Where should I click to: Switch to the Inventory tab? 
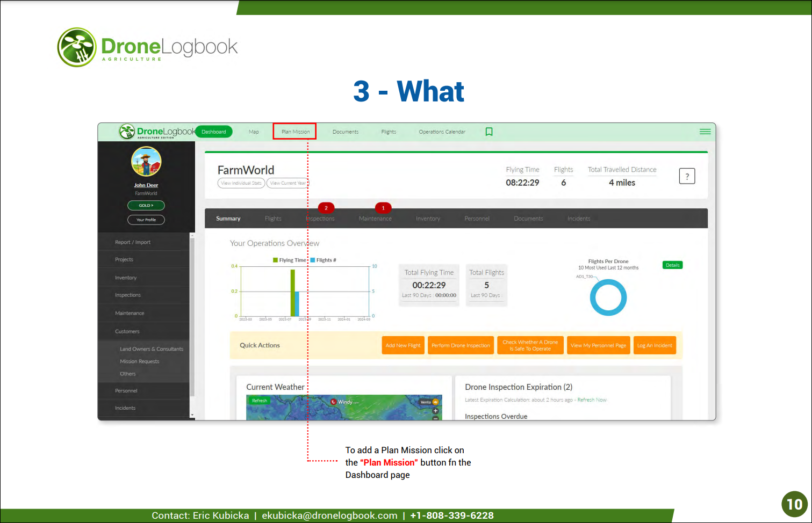coord(428,219)
